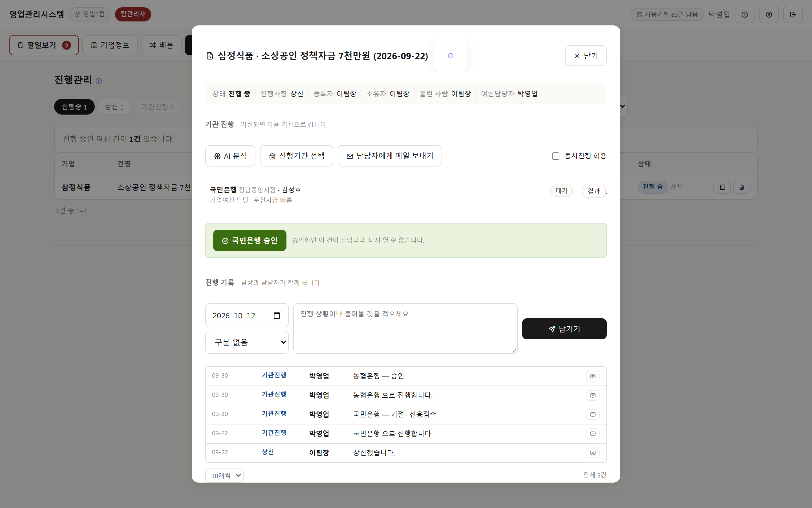
Task: Click the 대기 status pill for 국민은행
Action: [x=561, y=191]
